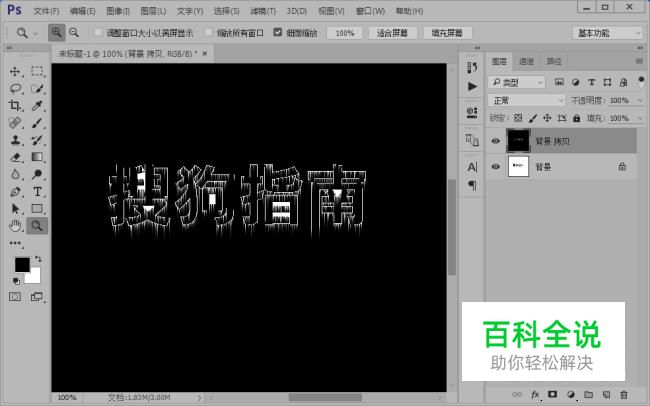Select the Pen tool
The width and height of the screenshot is (650, 406).
15,192
